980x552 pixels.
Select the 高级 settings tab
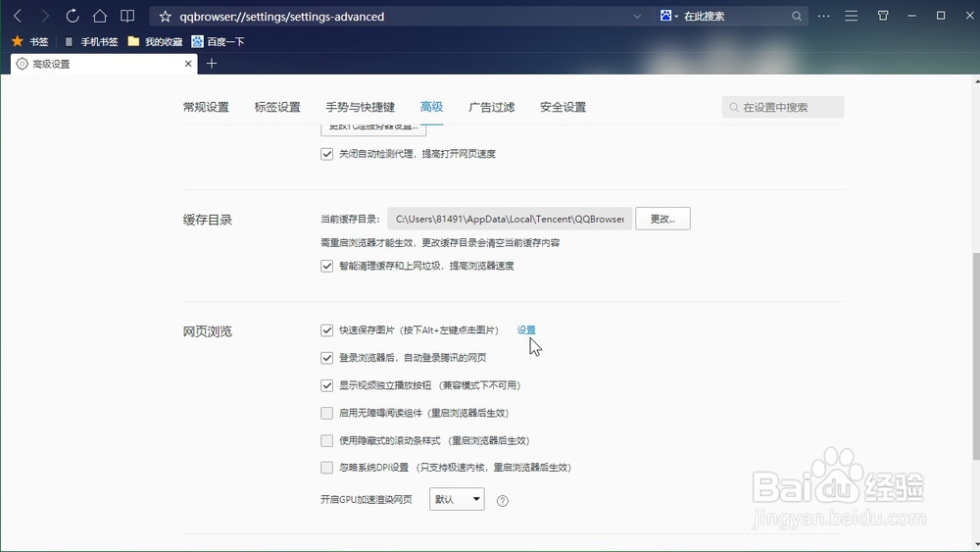tap(431, 107)
